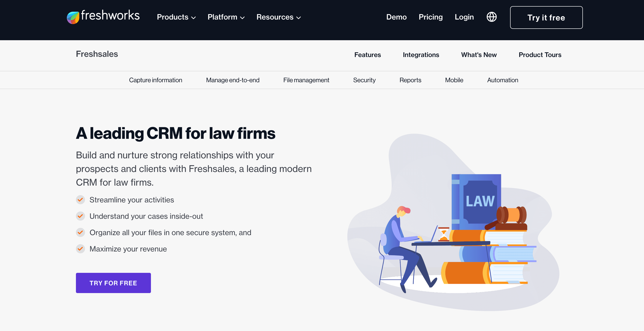Screen dimensions: 644x331
Task: Click the Try it free button
Action: point(546,17)
